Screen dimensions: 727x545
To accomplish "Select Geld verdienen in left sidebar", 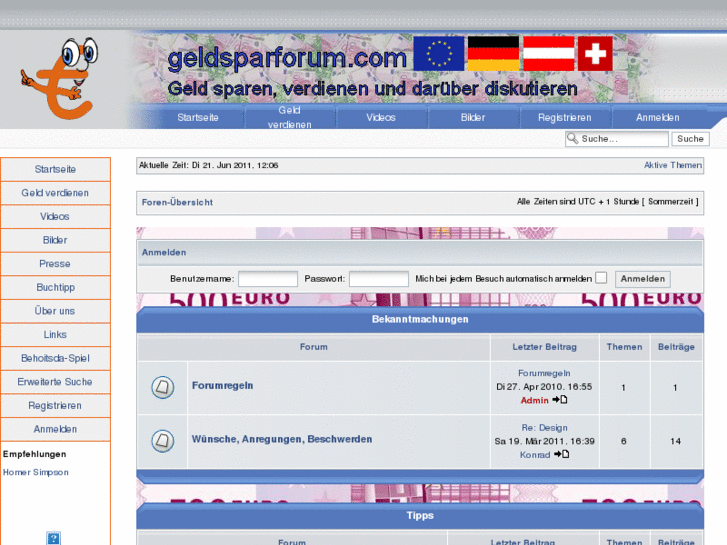I will pos(55,193).
